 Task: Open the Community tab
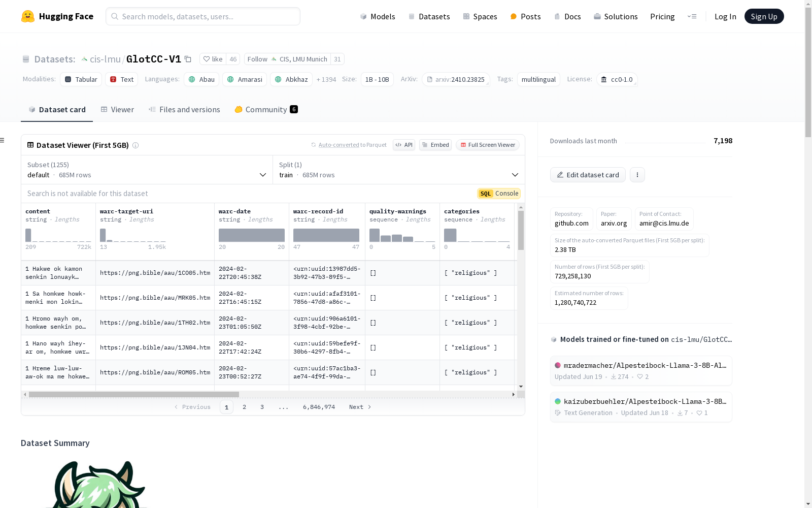(266, 110)
